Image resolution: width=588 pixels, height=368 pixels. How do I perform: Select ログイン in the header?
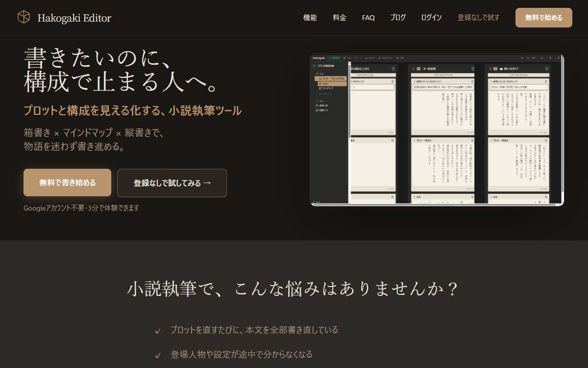pos(431,18)
